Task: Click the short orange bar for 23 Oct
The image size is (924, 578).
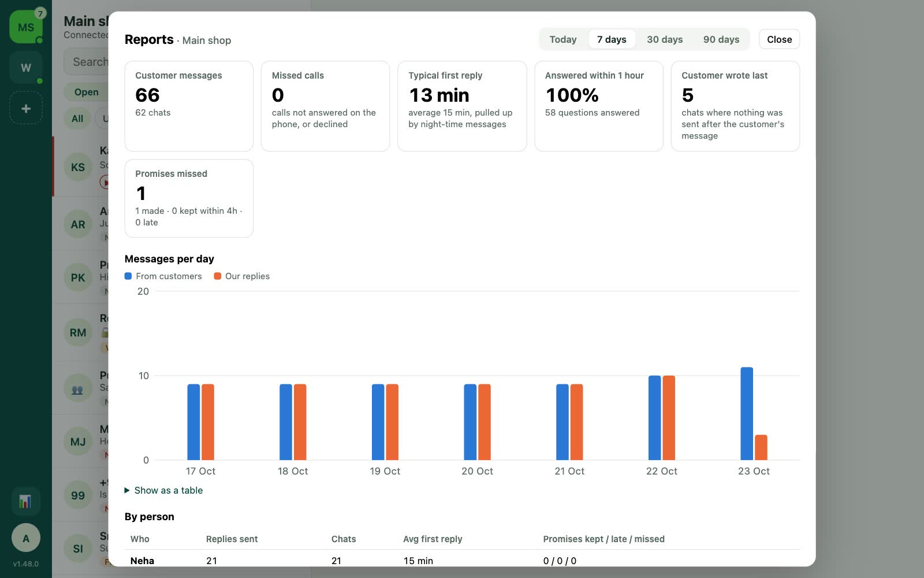Action: pos(761,447)
